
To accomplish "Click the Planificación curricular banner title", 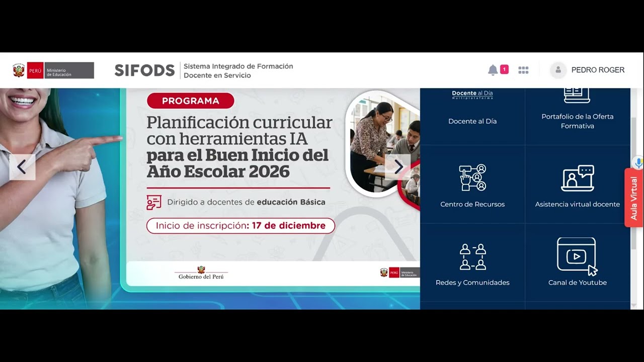I will [239, 147].
